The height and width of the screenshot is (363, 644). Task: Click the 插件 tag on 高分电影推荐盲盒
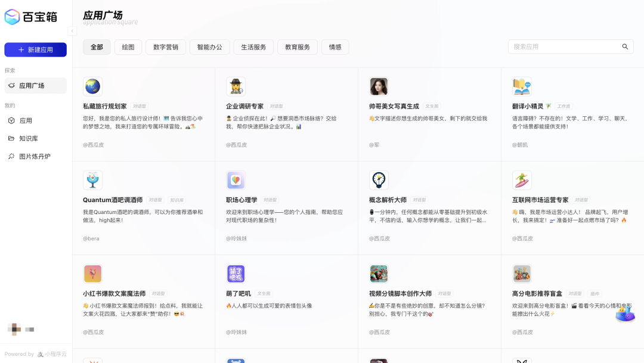pos(595,294)
